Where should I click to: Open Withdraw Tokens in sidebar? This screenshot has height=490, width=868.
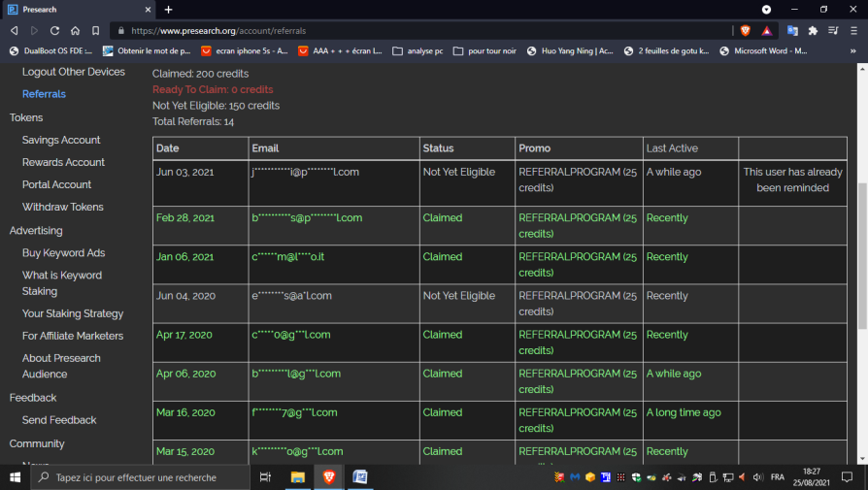[x=62, y=207]
